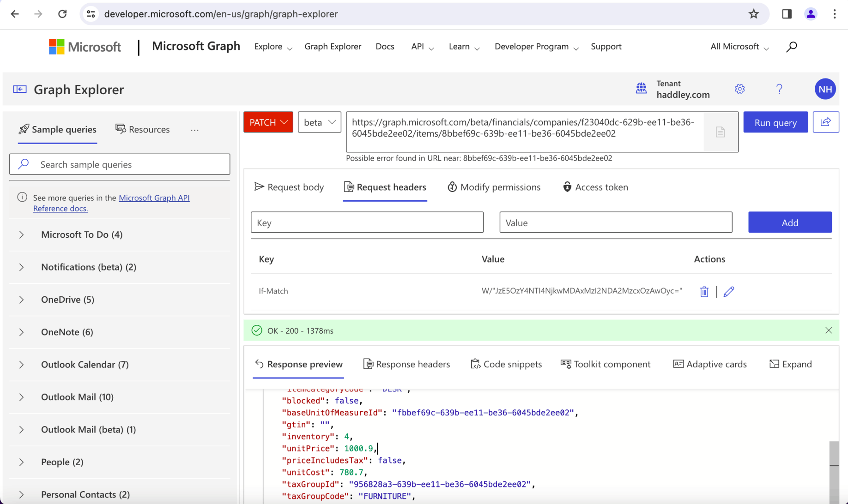Screen dimensions: 848x504
Task: Open settings gear icon
Action: tap(739, 89)
